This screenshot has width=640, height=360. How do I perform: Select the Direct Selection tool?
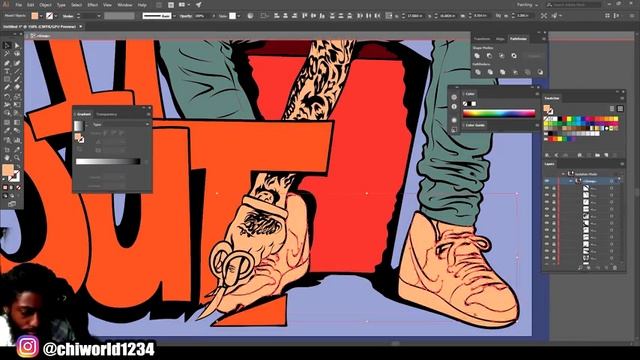tap(17, 46)
